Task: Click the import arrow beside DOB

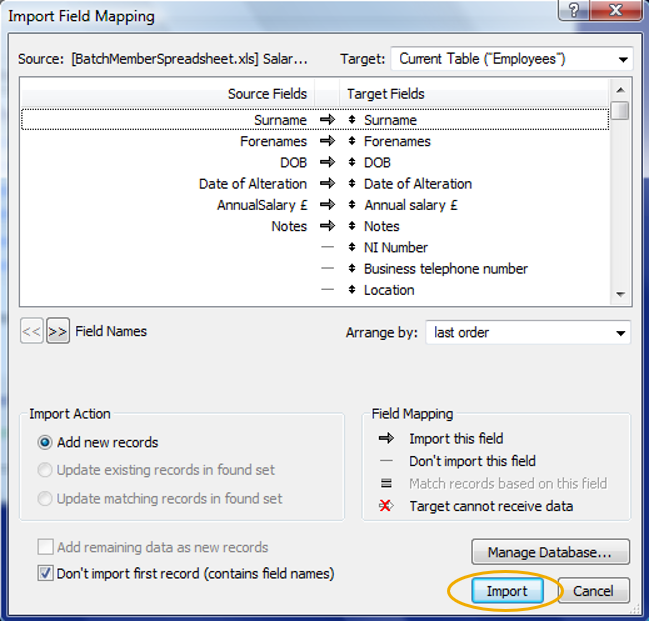Action: 327,162
